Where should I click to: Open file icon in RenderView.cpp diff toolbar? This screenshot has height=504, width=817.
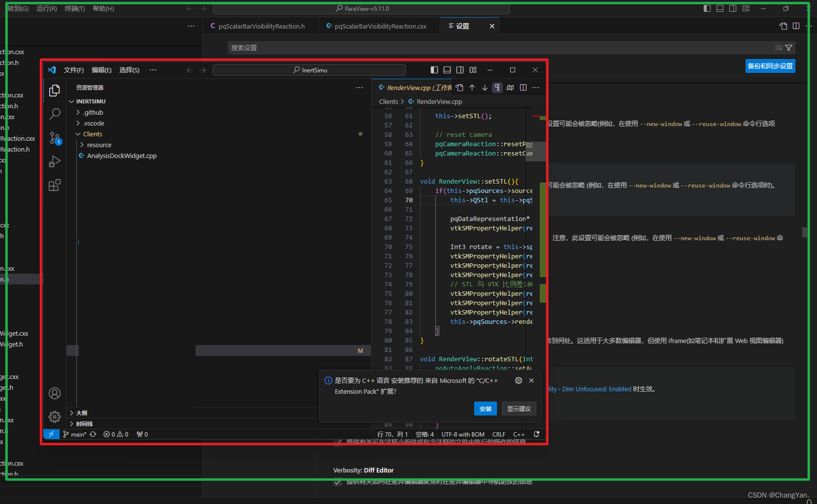pos(459,88)
